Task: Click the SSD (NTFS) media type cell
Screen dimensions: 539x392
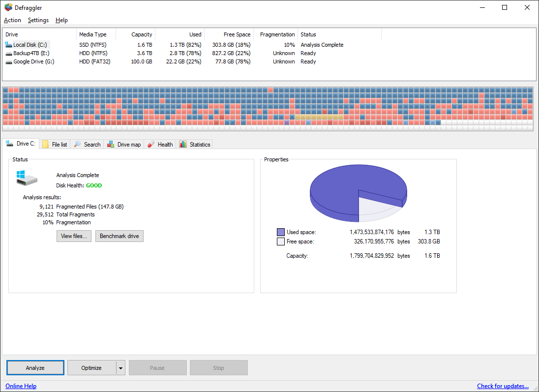Action: point(93,45)
